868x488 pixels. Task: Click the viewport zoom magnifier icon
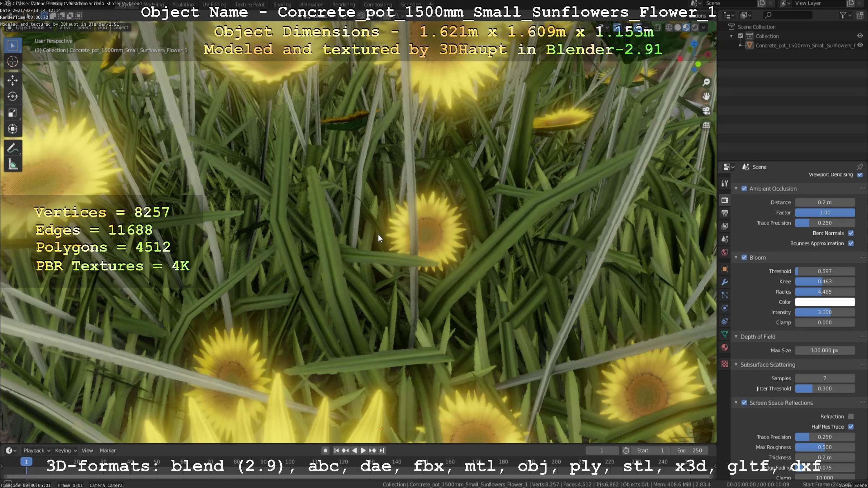(706, 82)
